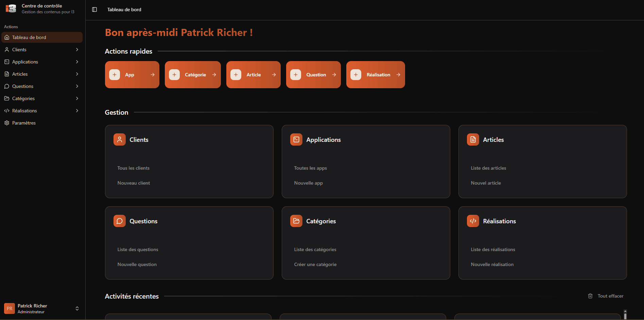Click the arrow on the App quick action
The height and width of the screenshot is (320, 644).
153,75
